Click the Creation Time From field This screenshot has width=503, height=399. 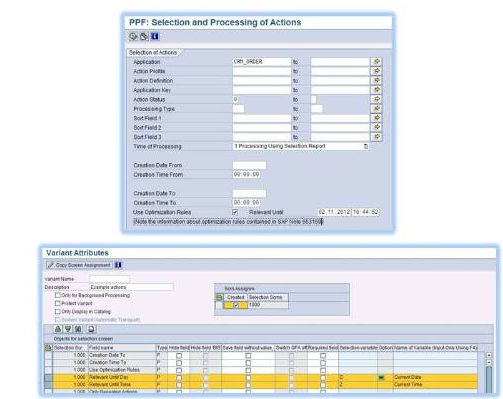[x=247, y=174]
